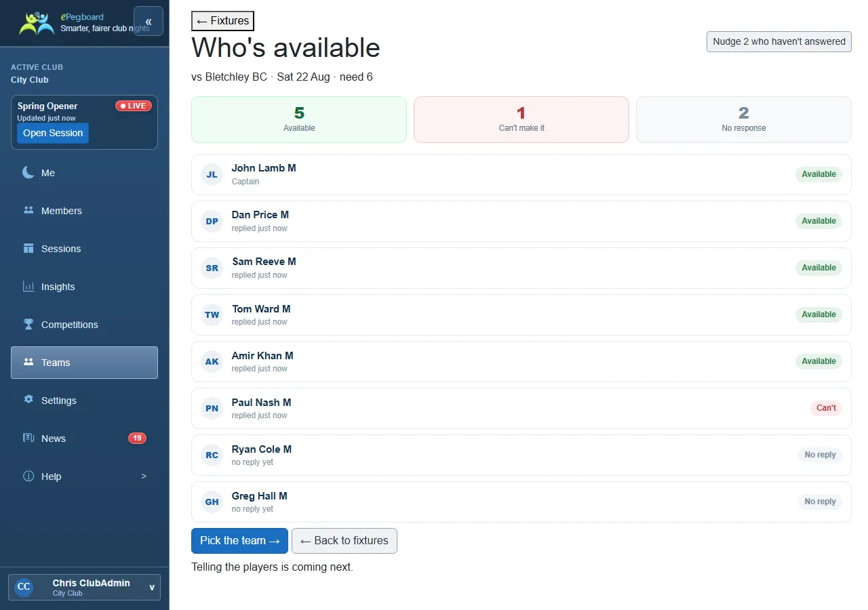
Task: Click the people icon beside Members
Action: click(28, 211)
